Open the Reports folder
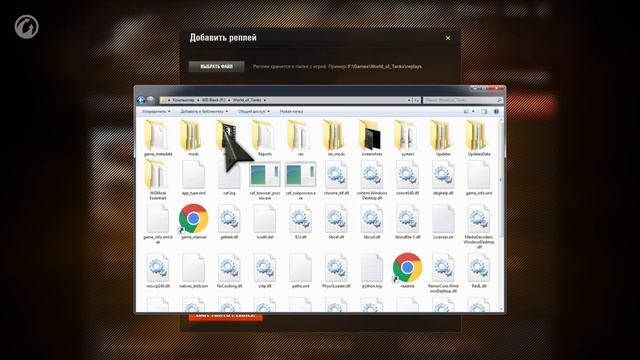This screenshot has width=640, height=360. coord(265,138)
